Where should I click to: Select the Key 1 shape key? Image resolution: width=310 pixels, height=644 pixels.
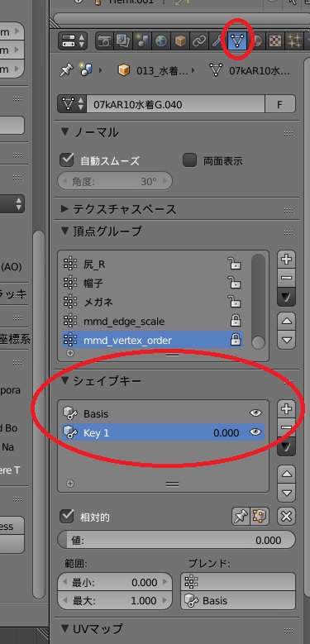[x=163, y=432]
